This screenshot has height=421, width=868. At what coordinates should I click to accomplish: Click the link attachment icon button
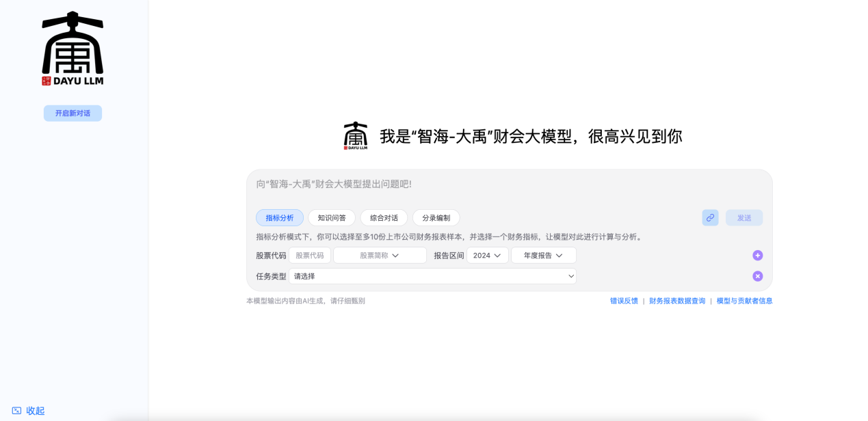coord(710,218)
